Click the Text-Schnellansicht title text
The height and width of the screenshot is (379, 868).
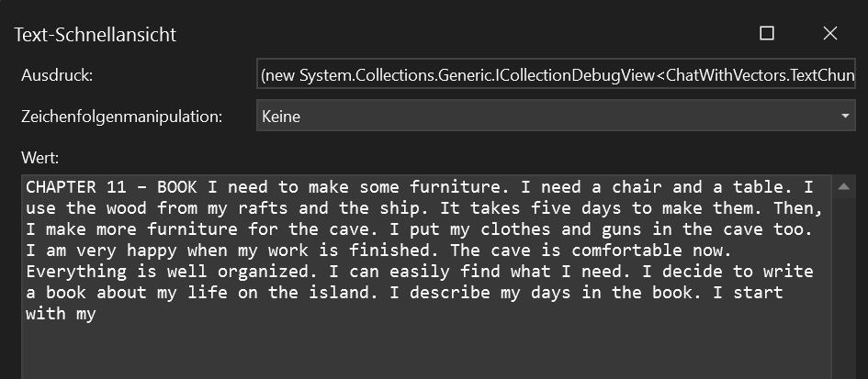[x=96, y=34]
